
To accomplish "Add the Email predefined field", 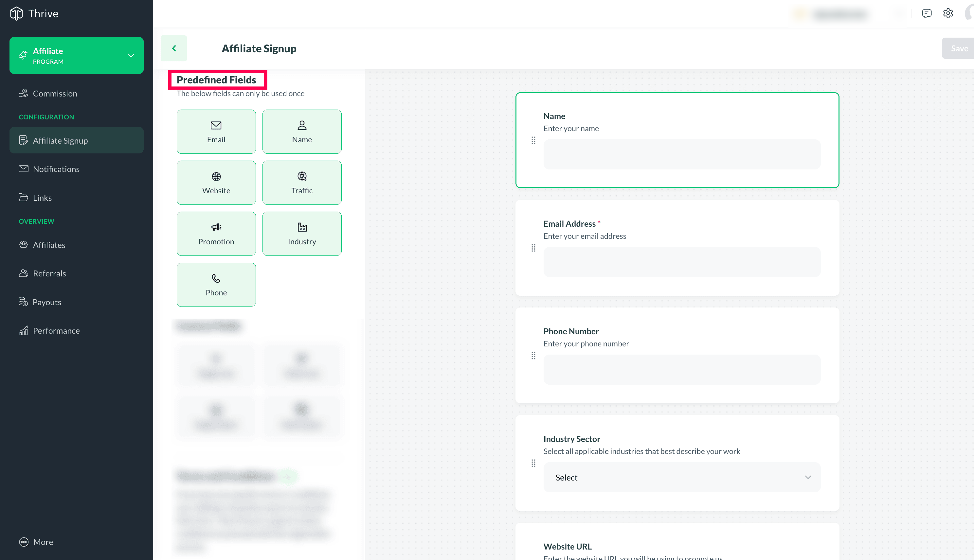I will coord(216,131).
